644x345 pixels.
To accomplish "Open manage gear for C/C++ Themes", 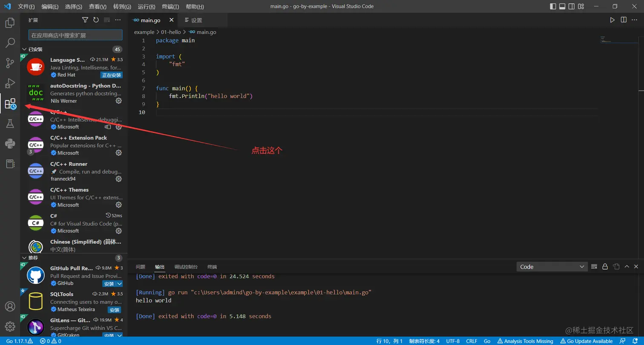I will pos(119,205).
